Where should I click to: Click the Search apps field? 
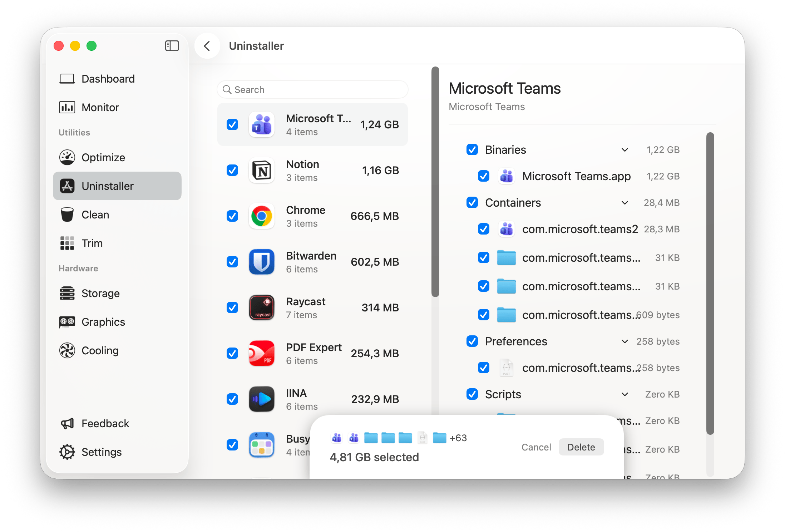pos(313,89)
